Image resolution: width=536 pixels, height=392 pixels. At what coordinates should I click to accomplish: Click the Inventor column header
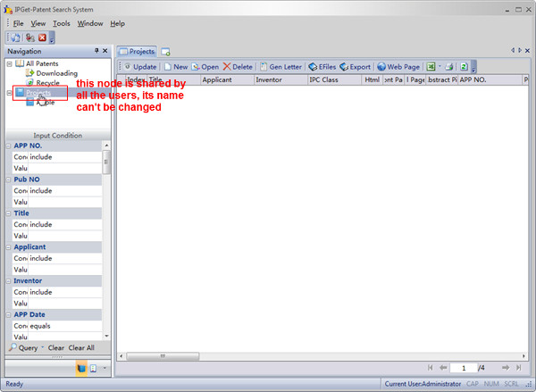[281, 80]
